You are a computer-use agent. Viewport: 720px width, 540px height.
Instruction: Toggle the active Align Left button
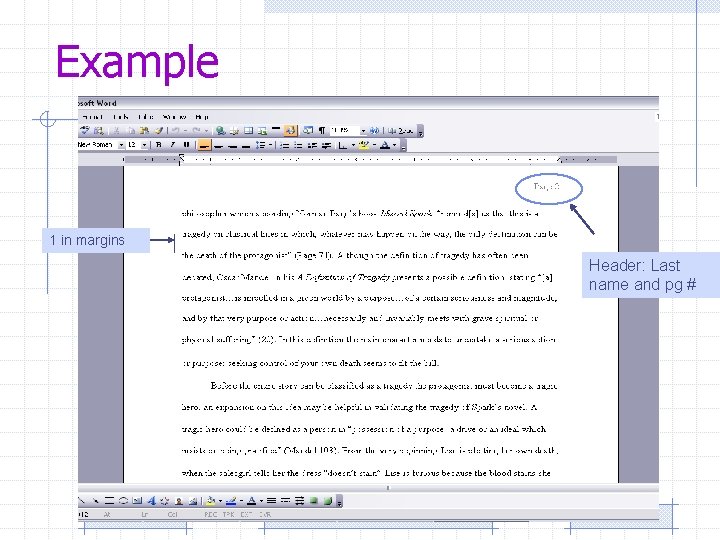[204, 145]
